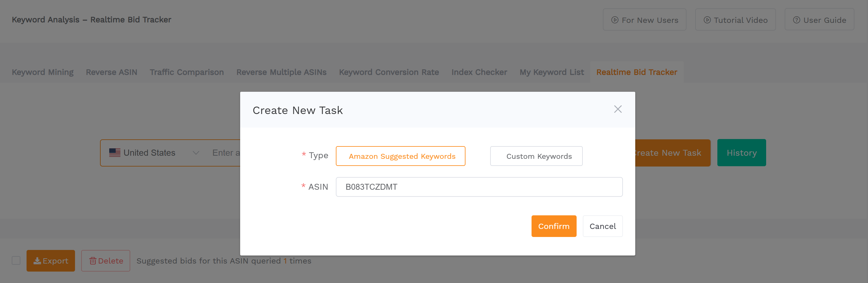The height and width of the screenshot is (283, 868).
Task: Switch to My Keyword List tab
Action: click(x=552, y=72)
